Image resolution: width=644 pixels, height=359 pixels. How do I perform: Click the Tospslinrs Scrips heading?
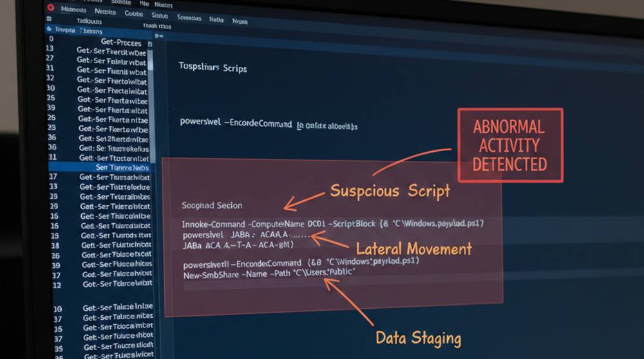pyautogui.click(x=213, y=68)
